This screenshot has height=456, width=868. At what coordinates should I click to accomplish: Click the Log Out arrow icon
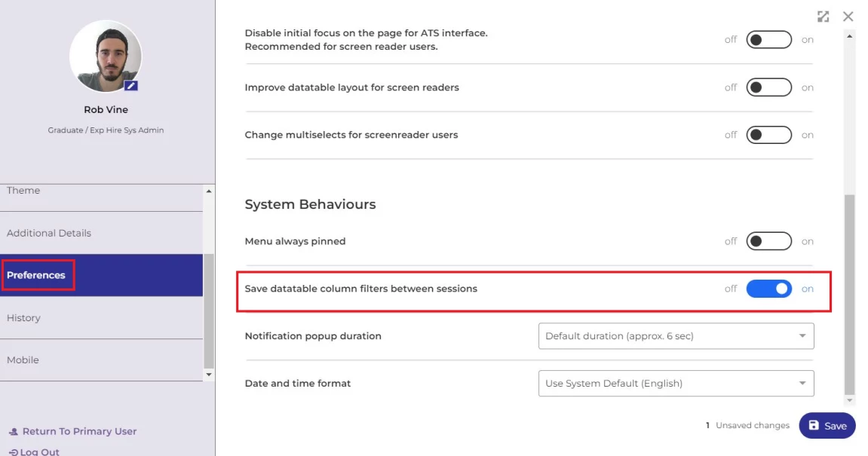click(x=13, y=451)
